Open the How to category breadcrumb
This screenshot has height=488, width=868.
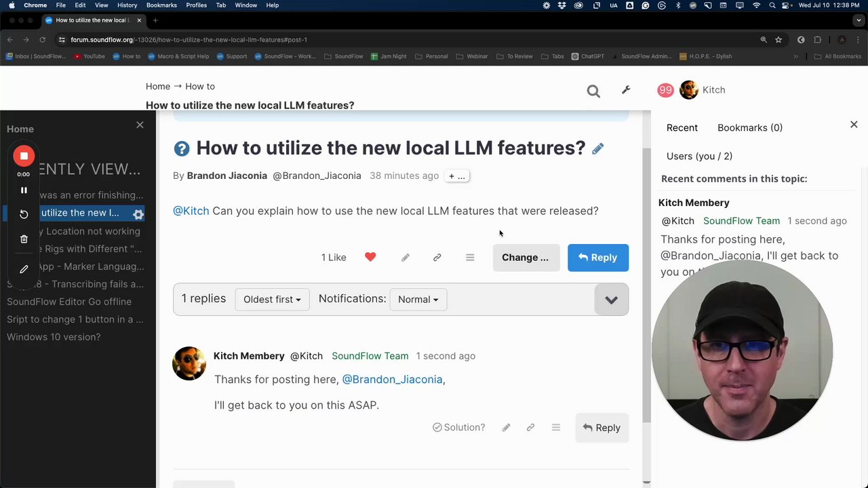coord(200,86)
